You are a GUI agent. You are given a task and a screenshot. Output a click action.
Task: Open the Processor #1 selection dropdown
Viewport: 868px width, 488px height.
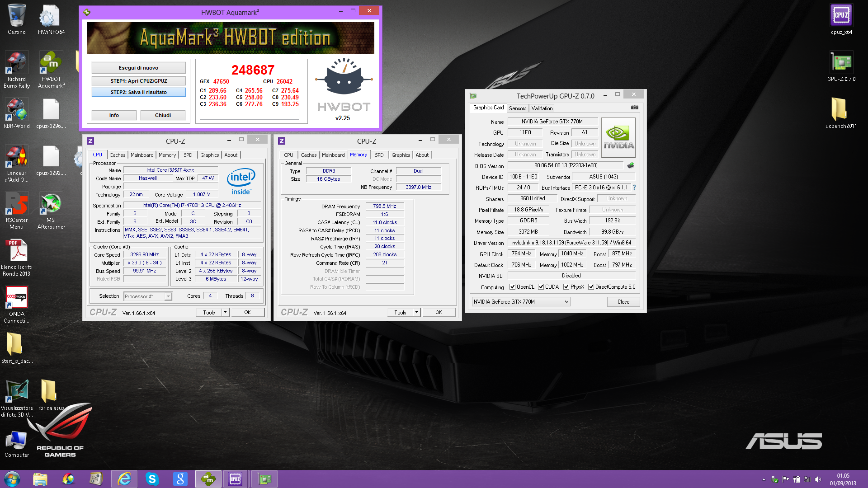pos(148,296)
